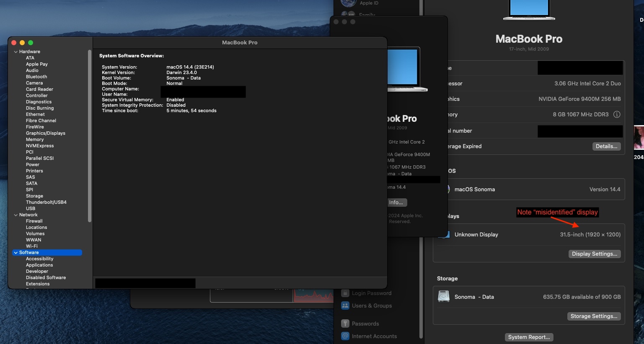Click "3.06 GHz Intel Core 2 Duo" in settings
The image size is (644, 344).
click(x=587, y=83)
